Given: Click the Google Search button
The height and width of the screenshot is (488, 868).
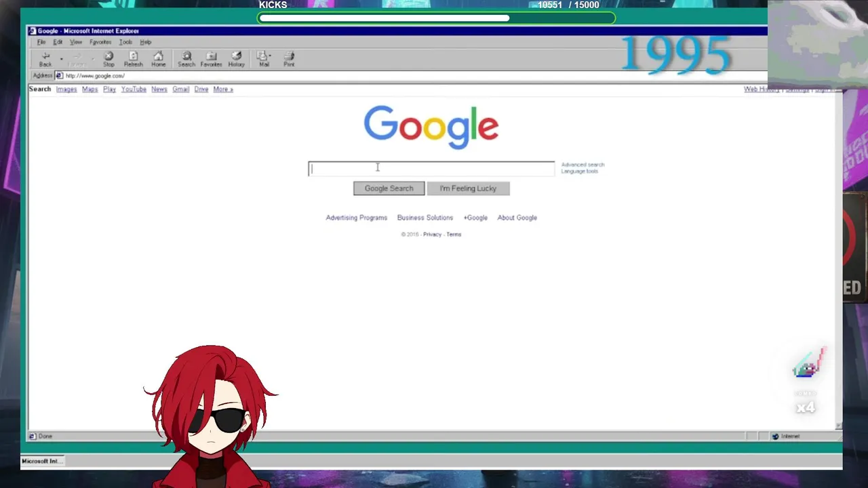Looking at the screenshot, I should (x=389, y=188).
